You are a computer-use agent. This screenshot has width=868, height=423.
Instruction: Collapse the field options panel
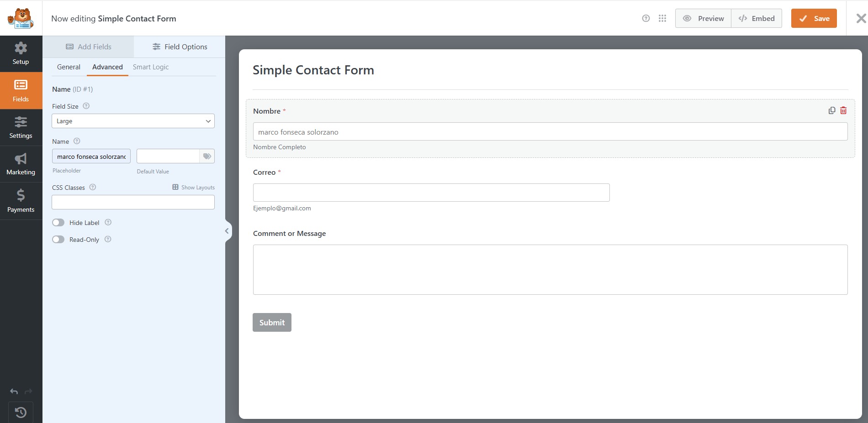click(x=227, y=231)
